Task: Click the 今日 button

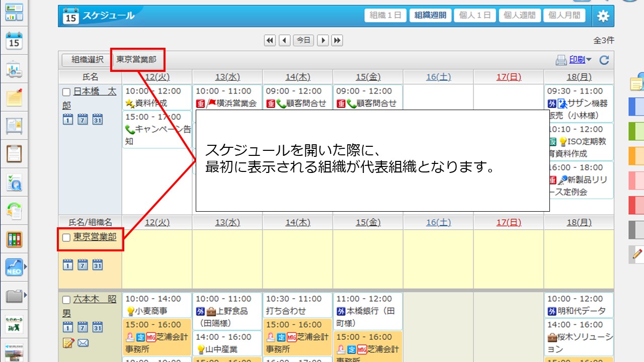Action: [x=303, y=40]
